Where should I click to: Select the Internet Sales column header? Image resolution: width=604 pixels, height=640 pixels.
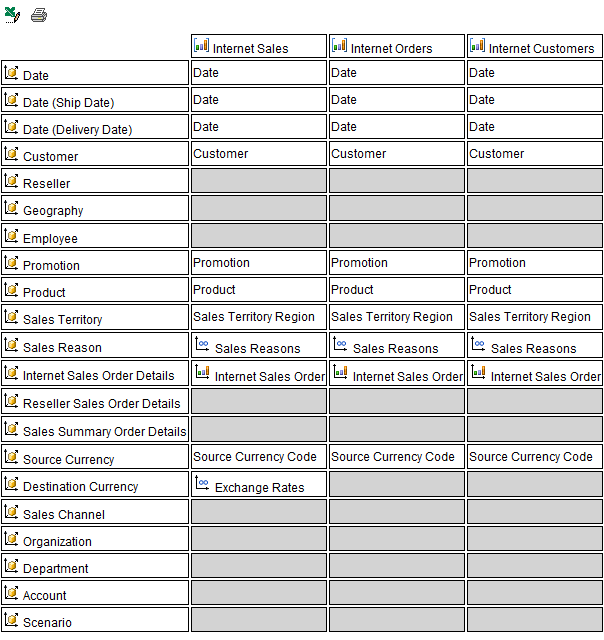coord(250,48)
